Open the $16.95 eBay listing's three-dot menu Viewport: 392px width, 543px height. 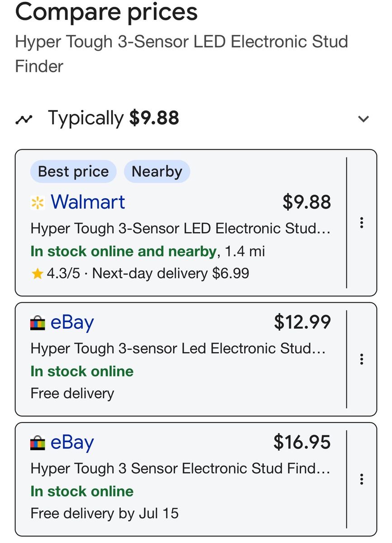[361, 479]
